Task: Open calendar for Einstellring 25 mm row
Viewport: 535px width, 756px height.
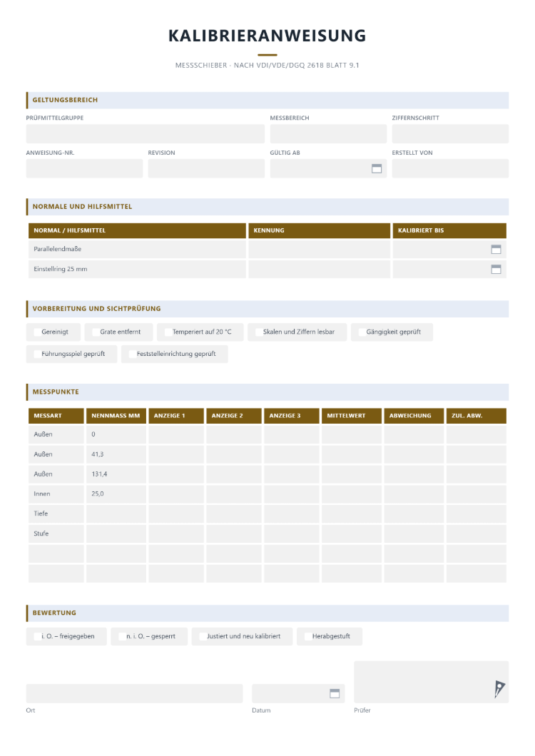Action: coord(496,269)
